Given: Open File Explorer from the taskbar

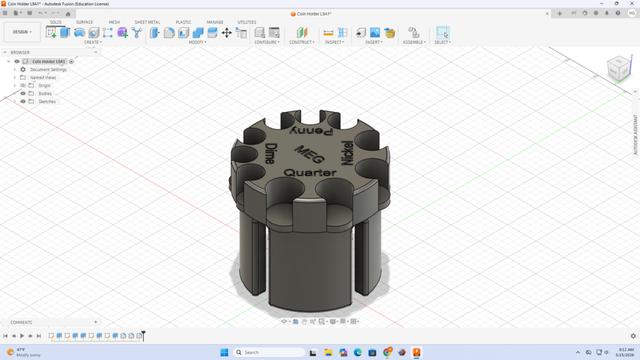Looking at the screenshot, I should click(x=328, y=352).
